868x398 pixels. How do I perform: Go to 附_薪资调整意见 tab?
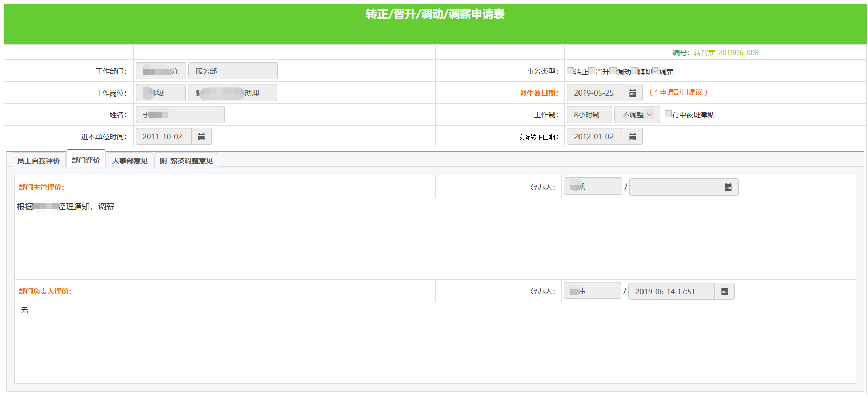coord(186,161)
